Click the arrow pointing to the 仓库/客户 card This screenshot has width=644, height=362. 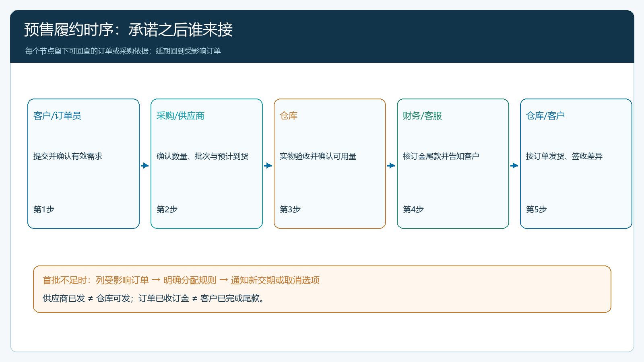(x=514, y=165)
